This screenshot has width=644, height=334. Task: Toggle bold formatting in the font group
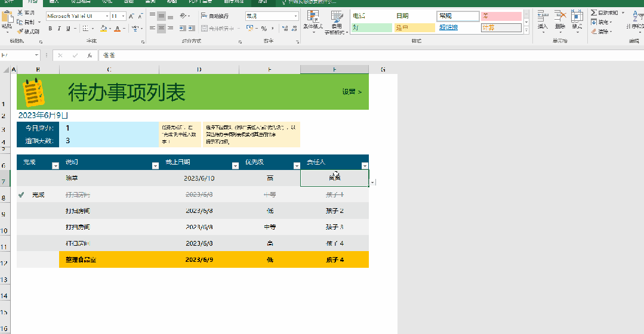[50, 28]
